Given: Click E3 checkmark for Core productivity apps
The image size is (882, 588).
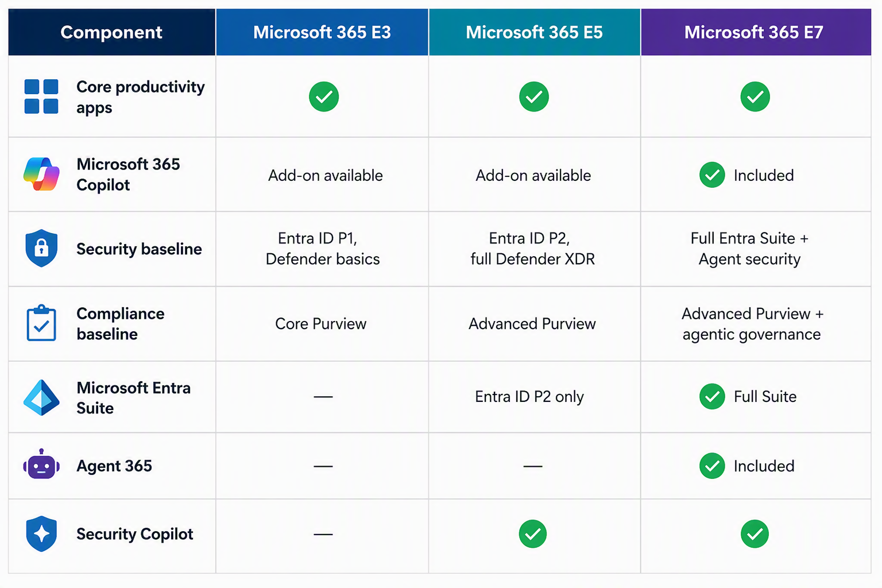Looking at the screenshot, I should tap(324, 96).
